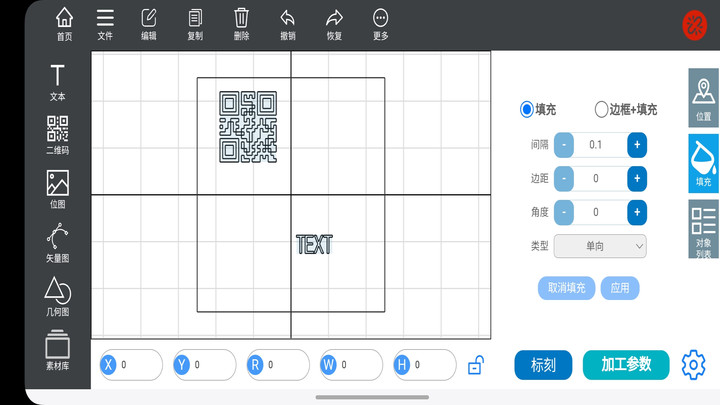Select the 编辑 edit icon

click(149, 24)
